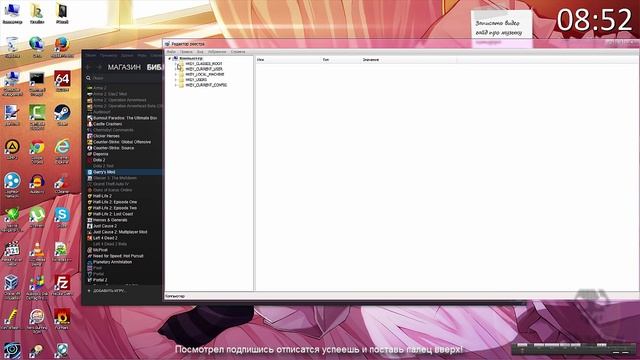Open the Help menu in Registry Editor
Screen dimensions: 640x360
tap(238, 52)
